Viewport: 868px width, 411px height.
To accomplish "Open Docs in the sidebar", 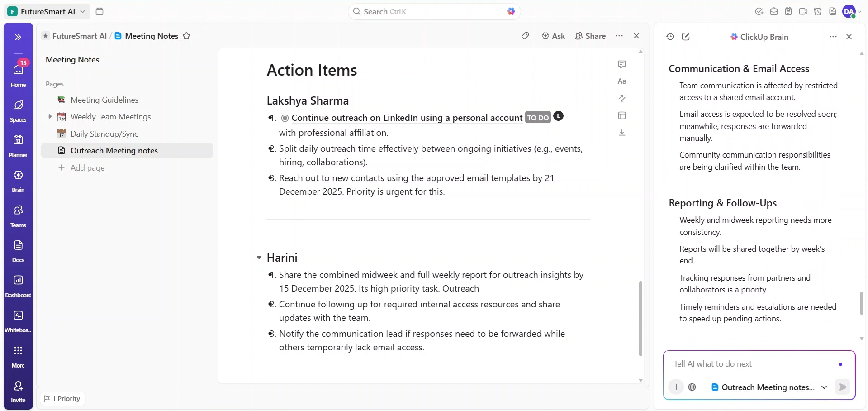I will [18, 251].
